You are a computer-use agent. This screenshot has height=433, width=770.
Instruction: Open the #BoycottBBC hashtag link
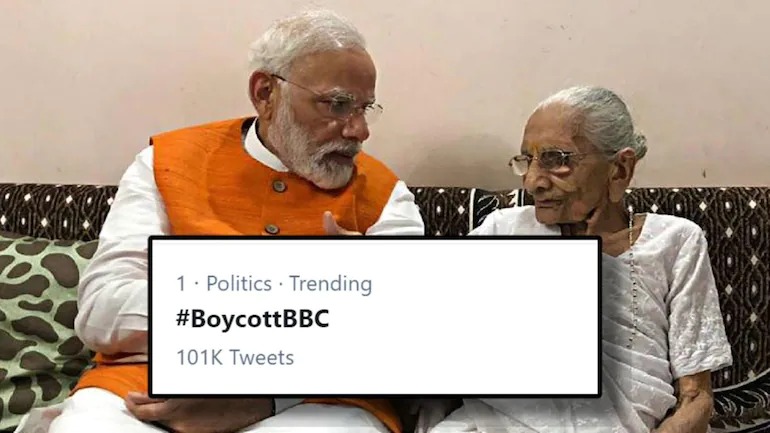pos(252,320)
